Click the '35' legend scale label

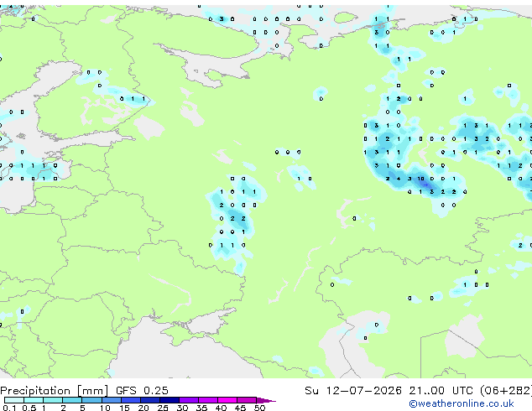201,408
